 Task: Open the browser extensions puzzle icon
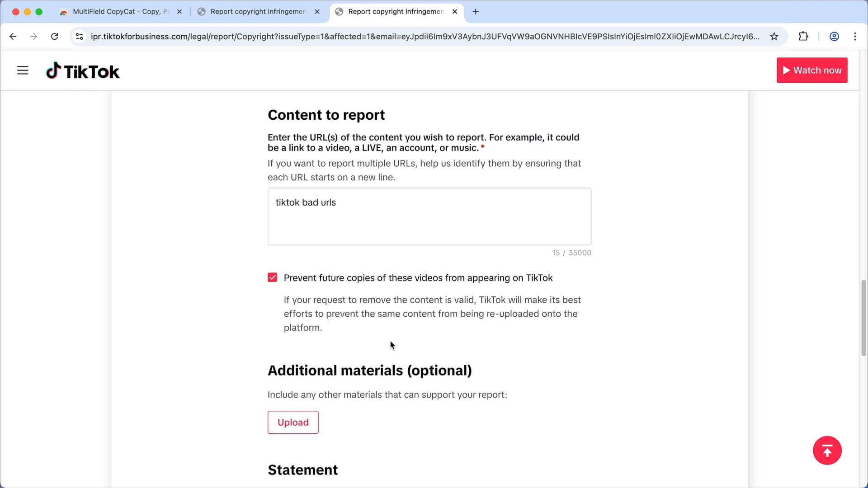[803, 37]
